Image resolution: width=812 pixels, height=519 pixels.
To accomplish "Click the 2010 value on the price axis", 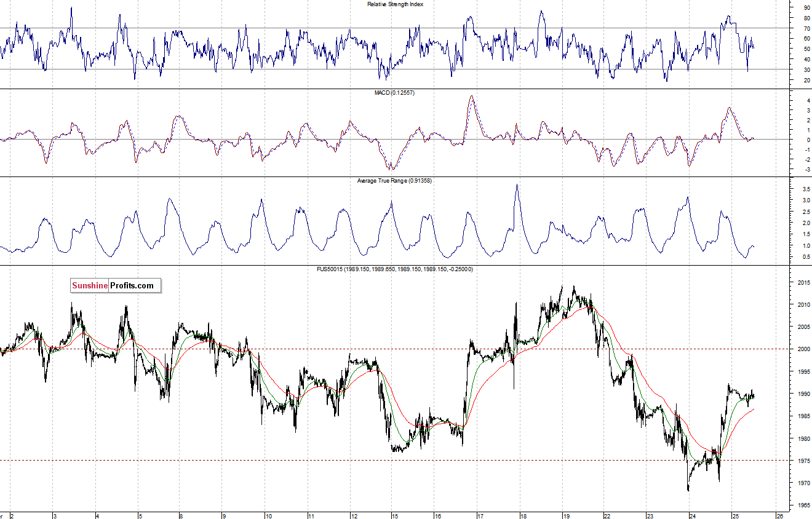I will (x=803, y=305).
